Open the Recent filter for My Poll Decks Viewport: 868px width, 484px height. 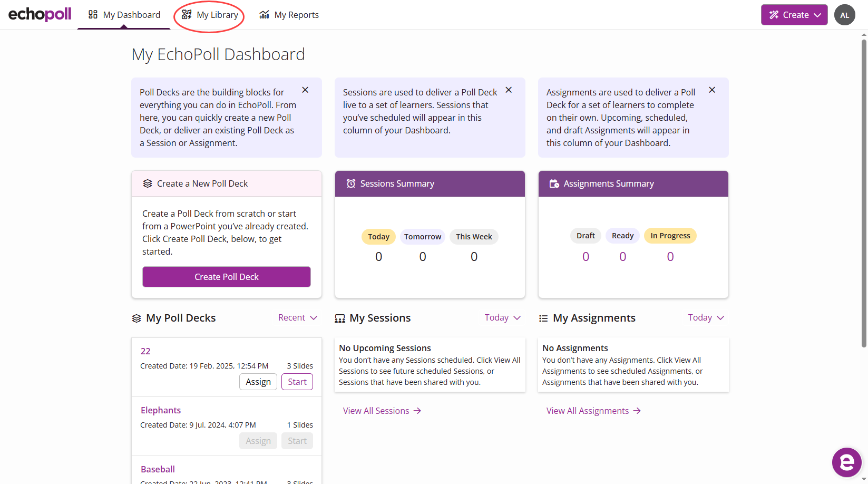tap(298, 317)
